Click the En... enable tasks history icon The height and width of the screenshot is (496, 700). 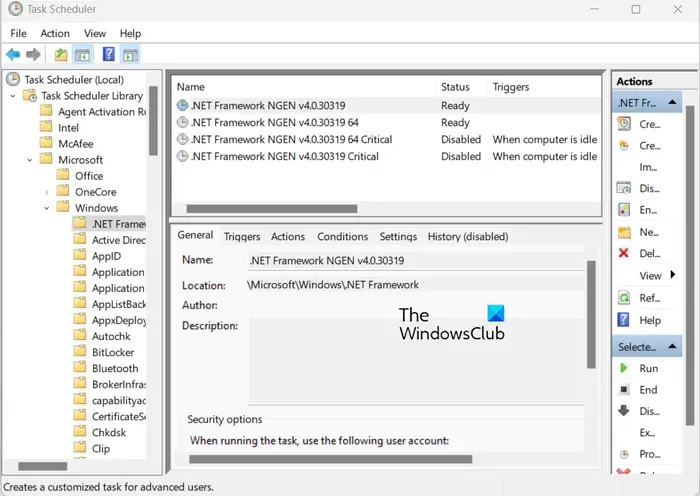[624, 209]
